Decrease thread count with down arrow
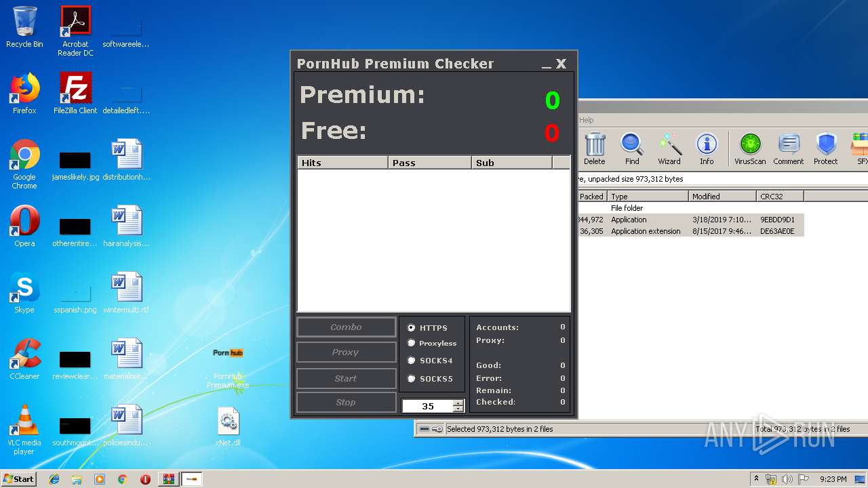The image size is (868, 488). [458, 409]
